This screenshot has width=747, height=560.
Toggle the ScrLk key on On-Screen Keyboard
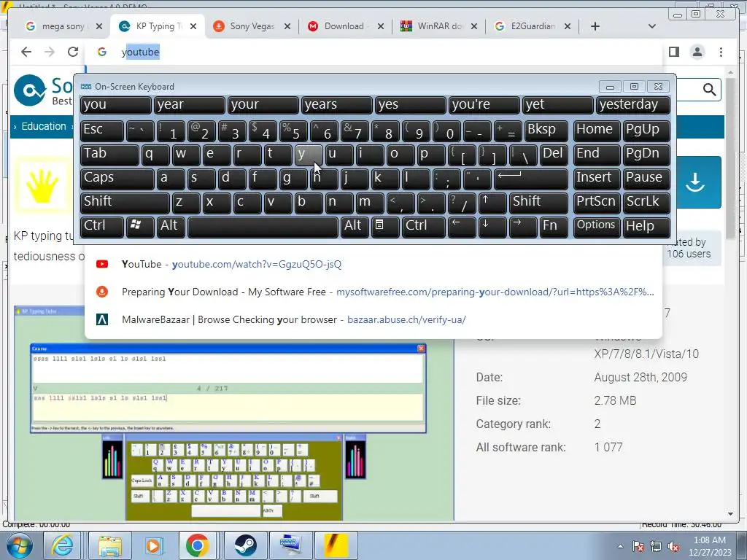(x=646, y=203)
